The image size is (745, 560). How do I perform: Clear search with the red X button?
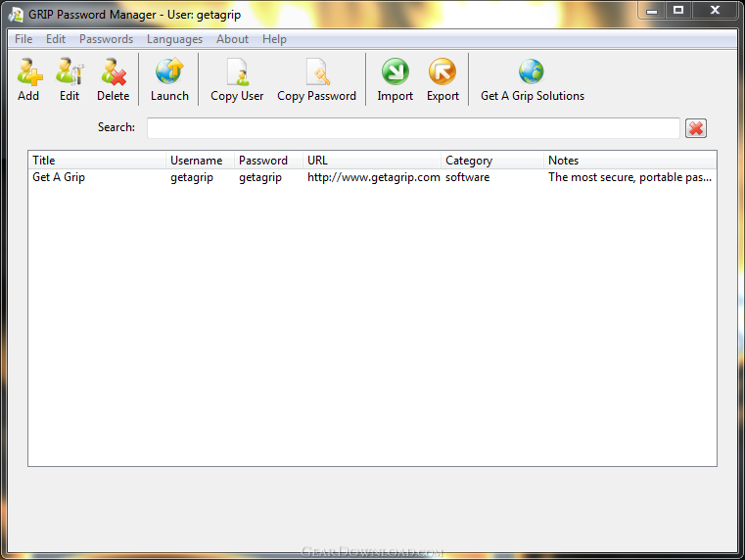[x=696, y=128]
